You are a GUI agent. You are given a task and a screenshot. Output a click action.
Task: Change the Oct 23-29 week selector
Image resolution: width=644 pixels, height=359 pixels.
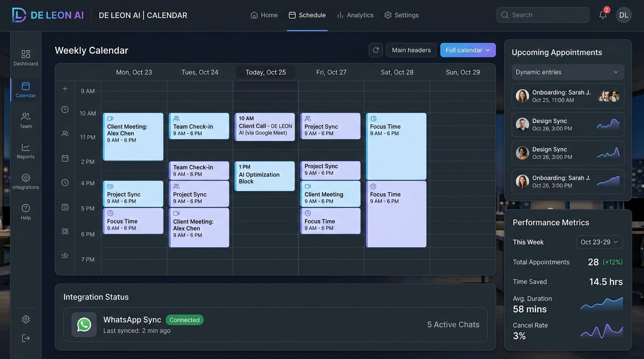click(x=600, y=242)
